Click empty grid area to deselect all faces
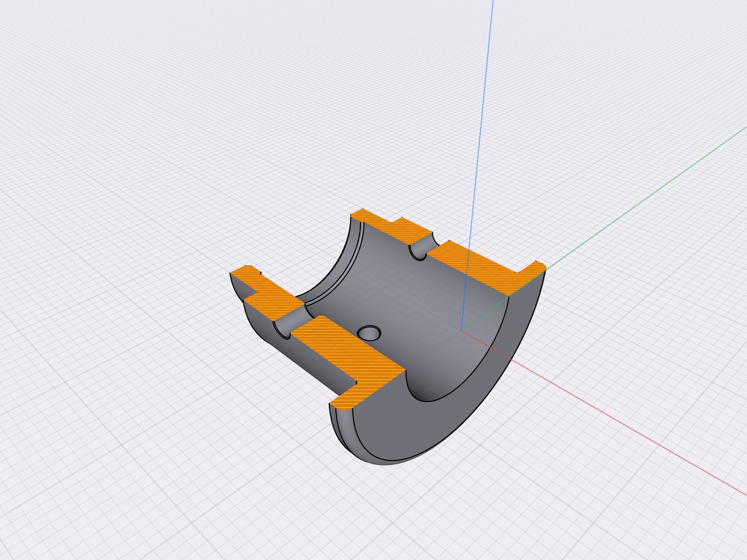This screenshot has height=560, width=747. coord(138,138)
